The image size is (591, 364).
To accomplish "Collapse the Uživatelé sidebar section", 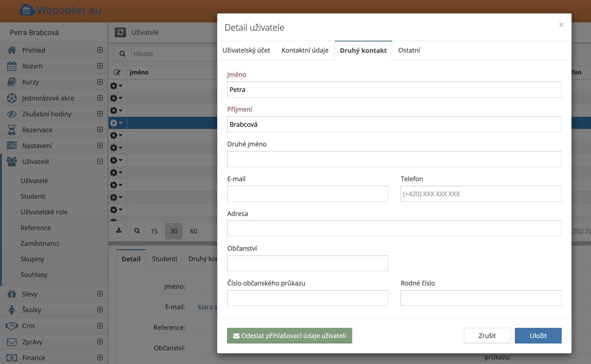I will [100, 161].
